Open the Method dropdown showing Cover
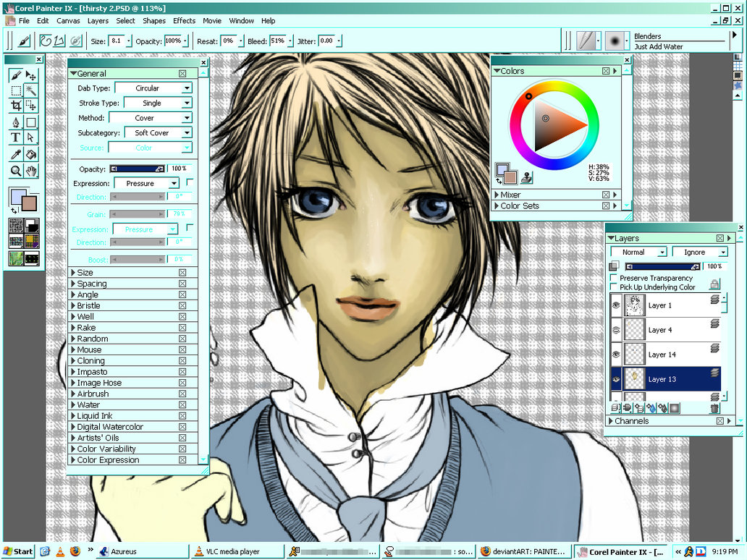This screenshot has width=747, height=560. pyautogui.click(x=150, y=118)
